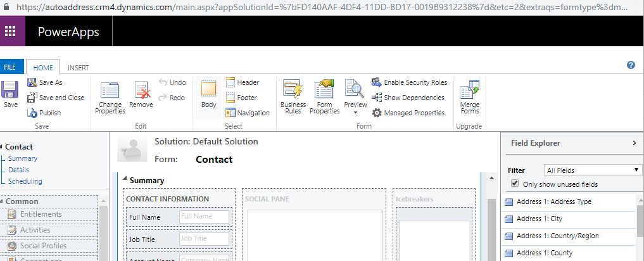Image resolution: width=644 pixels, height=261 pixels.
Task: Select the CONTACT INFORMATION section header
Action: [168, 199]
